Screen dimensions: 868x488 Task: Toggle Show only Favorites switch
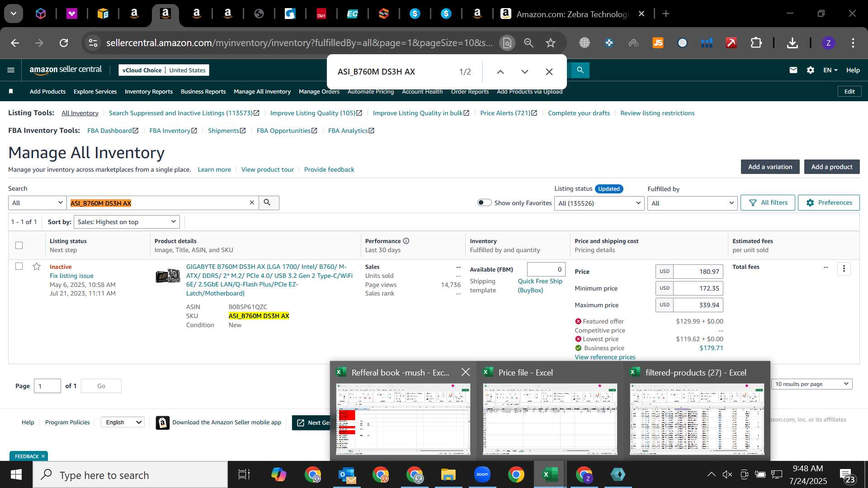pos(484,202)
